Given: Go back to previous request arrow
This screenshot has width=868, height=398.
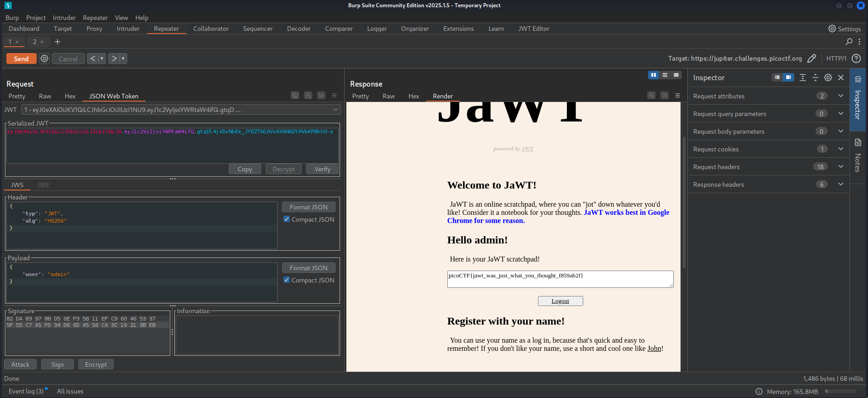Looking at the screenshot, I should 93,58.
